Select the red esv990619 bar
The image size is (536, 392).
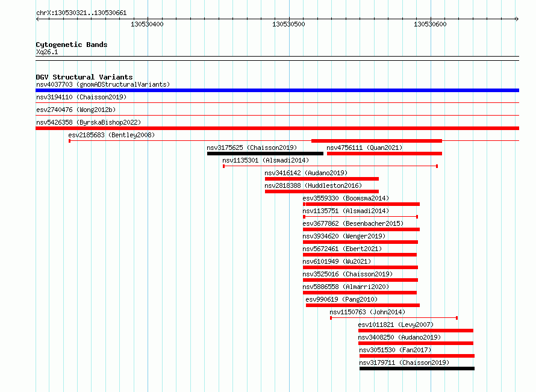pos(363,305)
